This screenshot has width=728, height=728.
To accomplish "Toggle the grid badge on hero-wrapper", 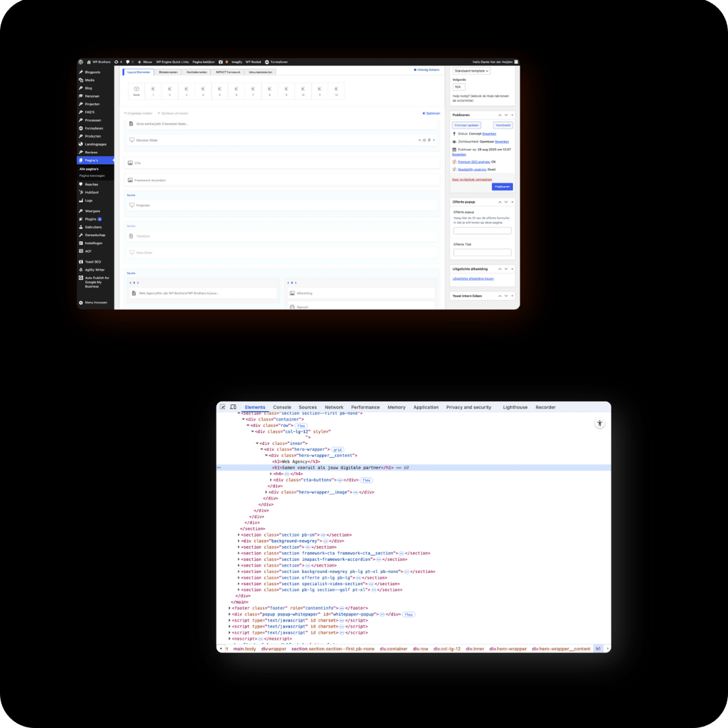I will (337, 450).
